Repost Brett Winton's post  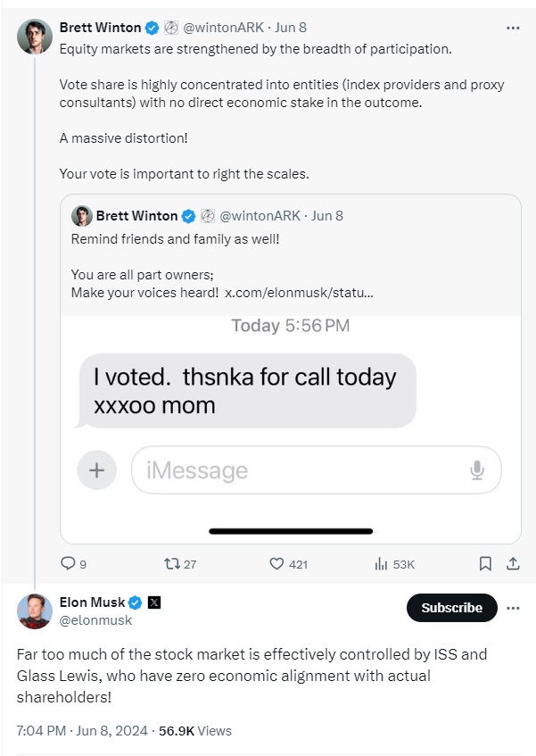tap(173, 563)
